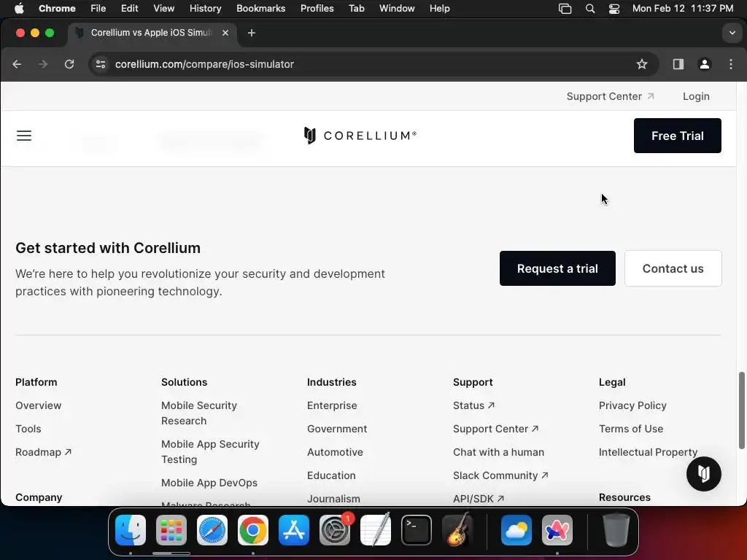Open the Login link
The width and height of the screenshot is (747, 560).
[696, 96]
